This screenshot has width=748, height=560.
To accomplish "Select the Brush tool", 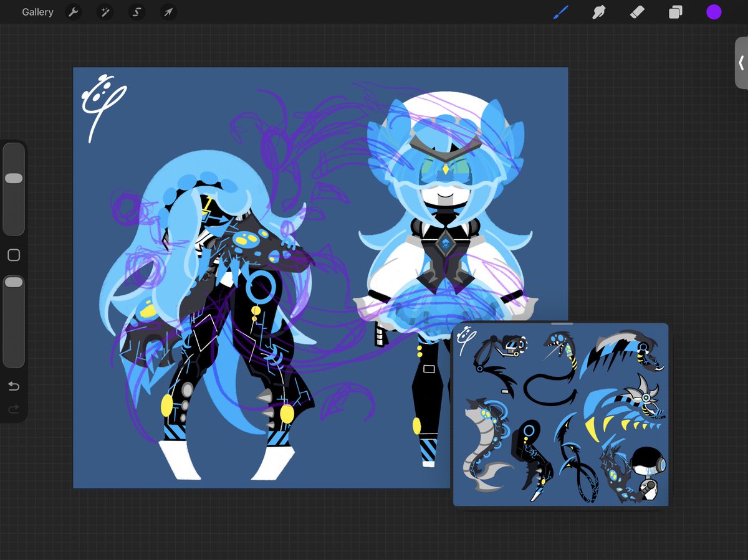I will click(x=560, y=12).
